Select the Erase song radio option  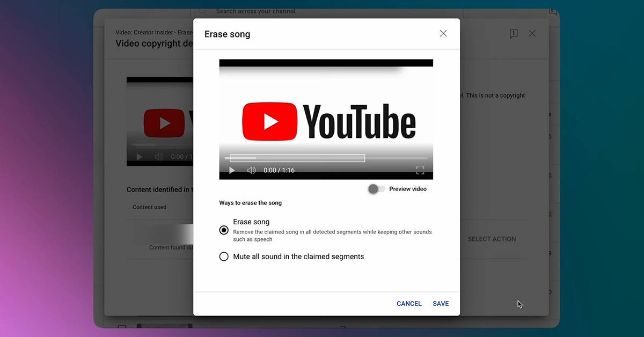[x=224, y=230]
